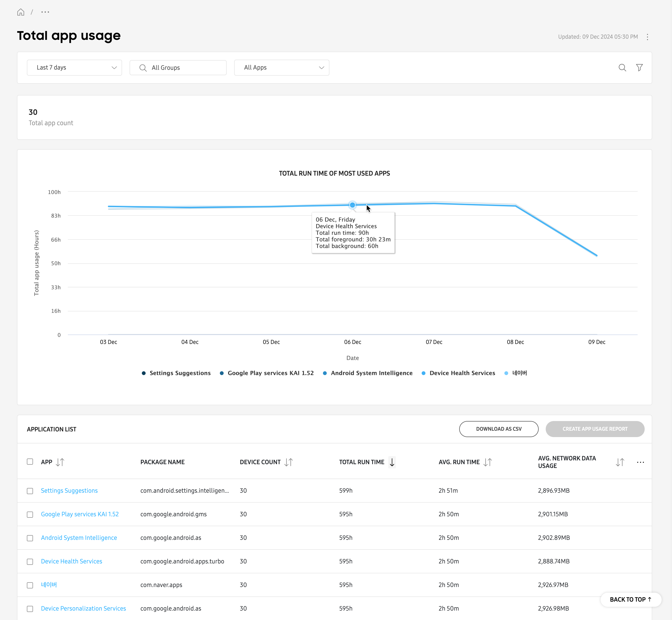Sort the Avg. Run Time column
The height and width of the screenshot is (620, 672).
[x=488, y=462]
